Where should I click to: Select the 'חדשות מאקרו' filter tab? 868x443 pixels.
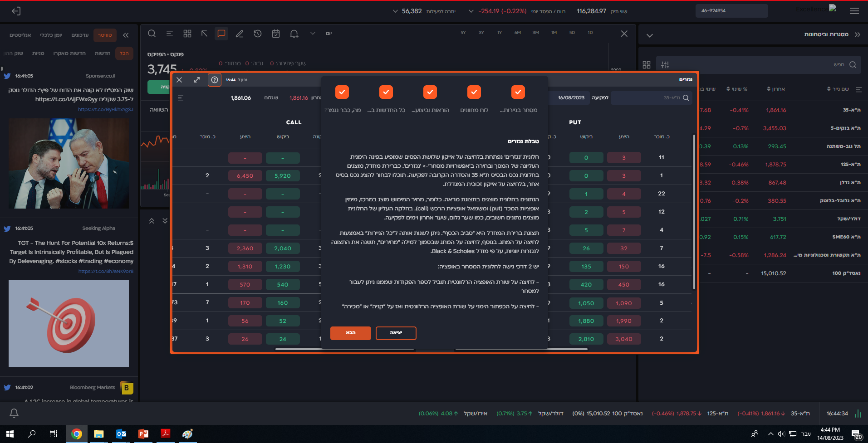[69, 54]
